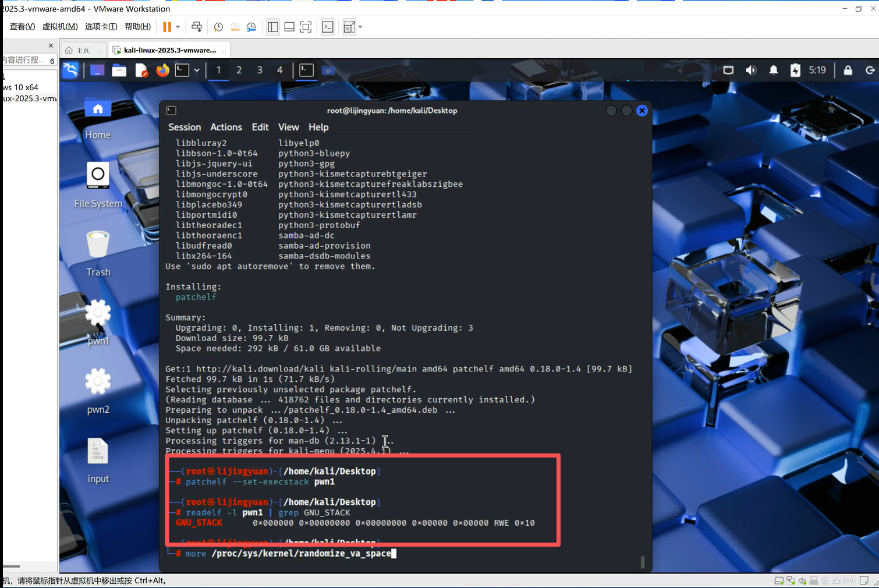Screen dimensions: 879x588
Task: Toggle the library sidebar view
Action: (x=273, y=27)
